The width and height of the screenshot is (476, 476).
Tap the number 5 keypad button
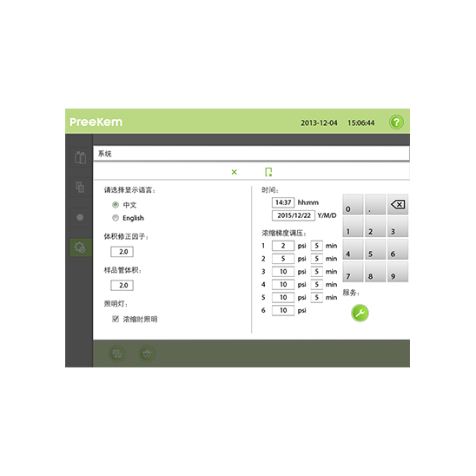coord(375,249)
